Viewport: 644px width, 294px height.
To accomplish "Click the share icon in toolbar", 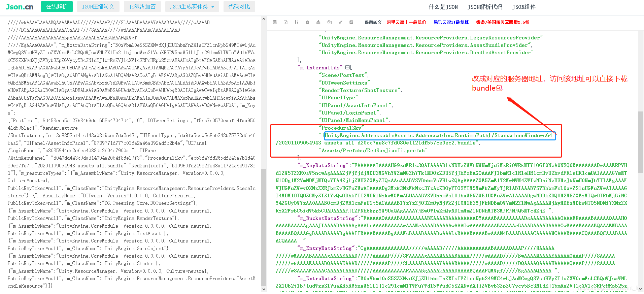I will [351, 22].
